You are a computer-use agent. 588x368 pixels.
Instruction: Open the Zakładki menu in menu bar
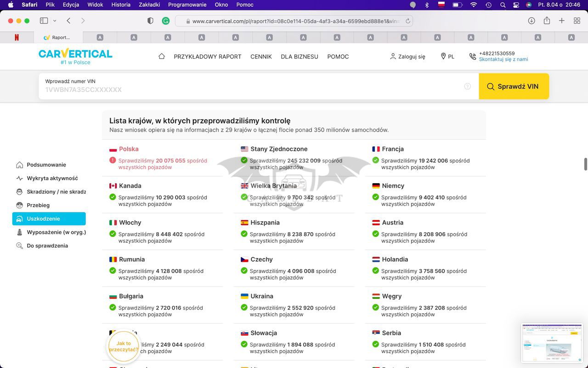(x=149, y=5)
